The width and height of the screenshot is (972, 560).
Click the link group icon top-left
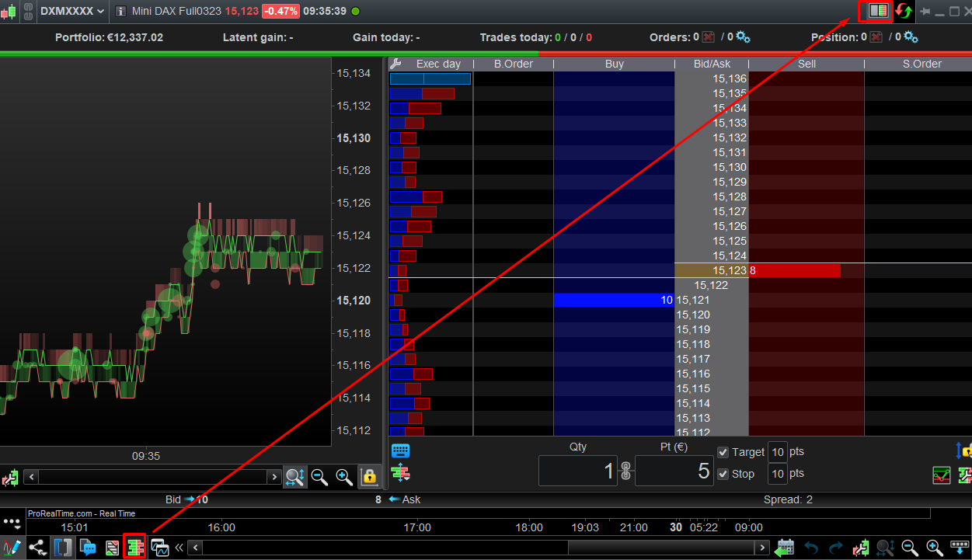[x=27, y=11]
